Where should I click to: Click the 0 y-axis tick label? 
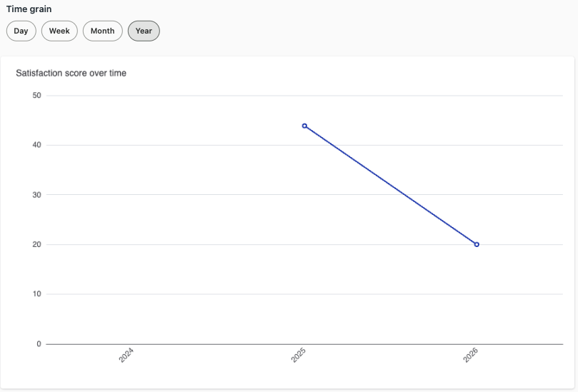[39, 343]
